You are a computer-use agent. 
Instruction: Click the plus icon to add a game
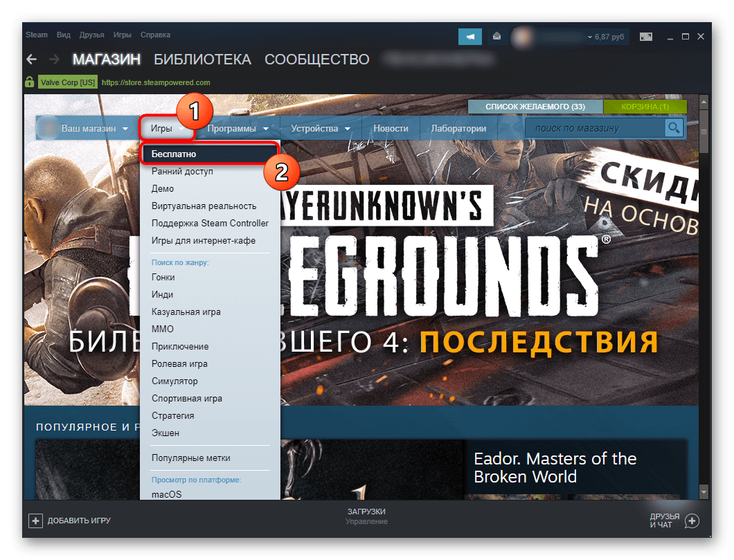point(35,521)
